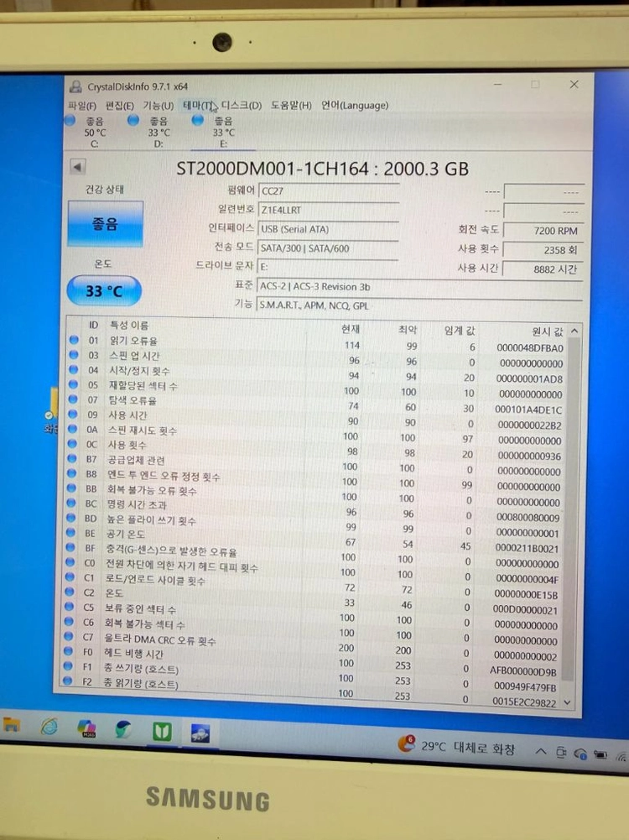Click status dot for 03 스핀 업 시간
This screenshot has height=840, width=629.
74,355
